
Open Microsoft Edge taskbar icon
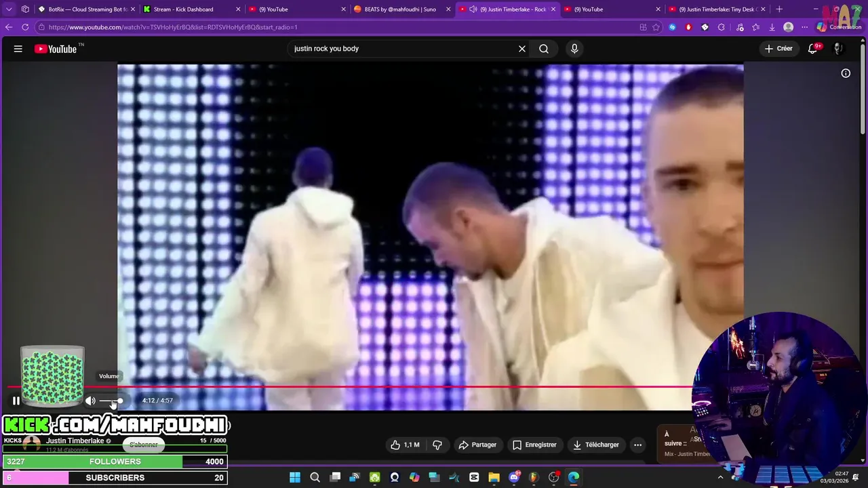[574, 477]
